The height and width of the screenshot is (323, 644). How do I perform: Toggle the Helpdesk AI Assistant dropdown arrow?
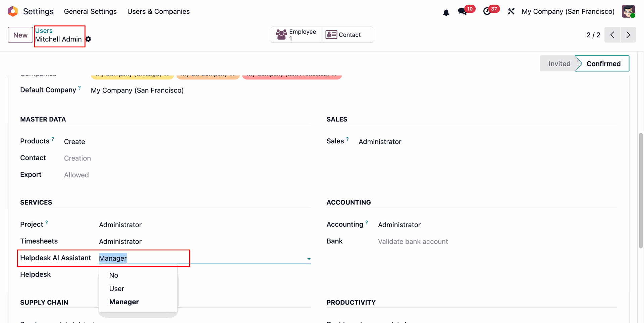(x=309, y=259)
